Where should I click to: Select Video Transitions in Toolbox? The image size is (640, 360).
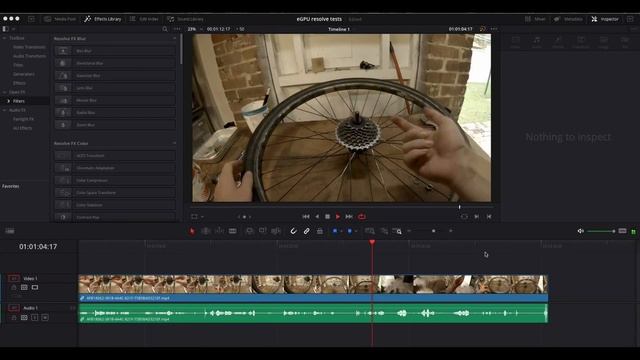pos(29,47)
